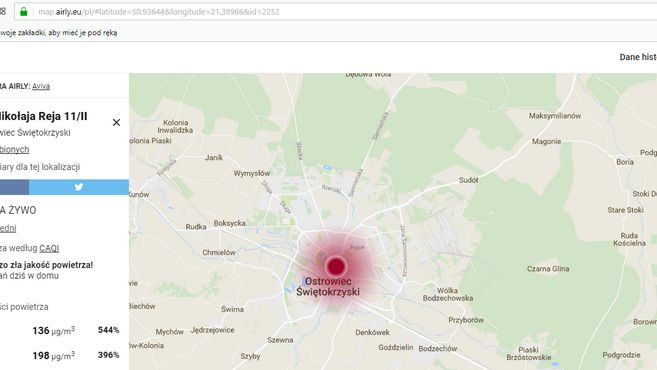Image resolution: width=657 pixels, height=370 pixels.
Task: Open the Aviva sponsor link
Action: click(41, 86)
